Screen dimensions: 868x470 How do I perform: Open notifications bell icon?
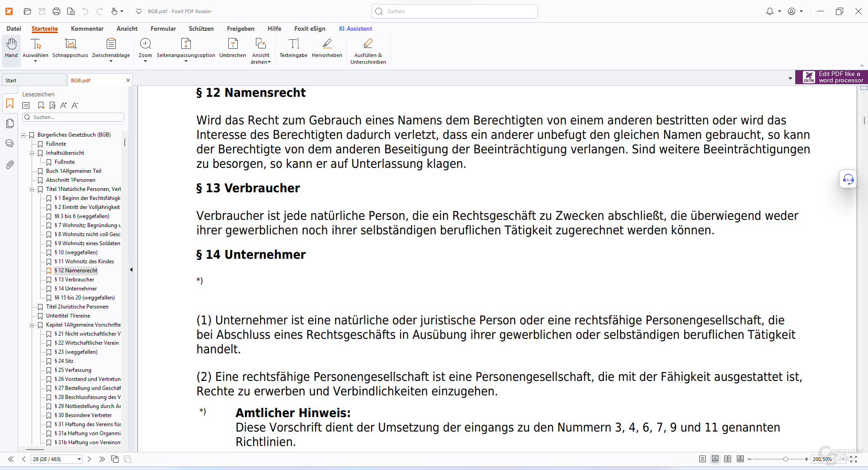769,11
